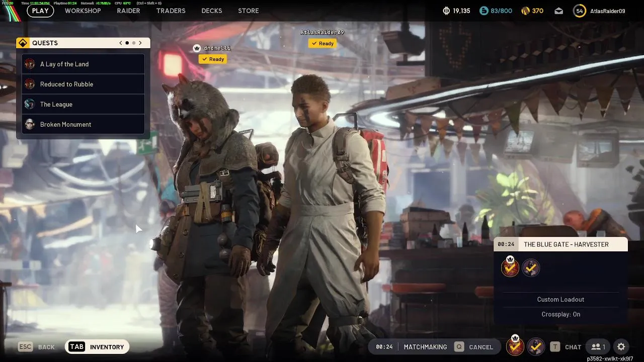Click THE BLUE GATE - HARVESTER map title
Screen dimensions: 644x362
pos(566,244)
